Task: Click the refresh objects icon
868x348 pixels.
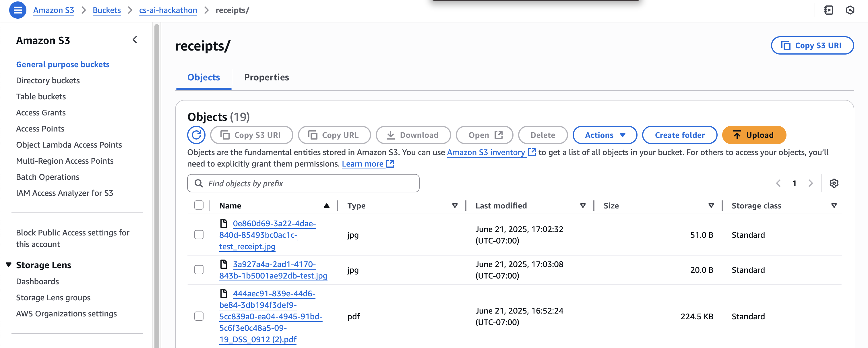Action: [196, 135]
